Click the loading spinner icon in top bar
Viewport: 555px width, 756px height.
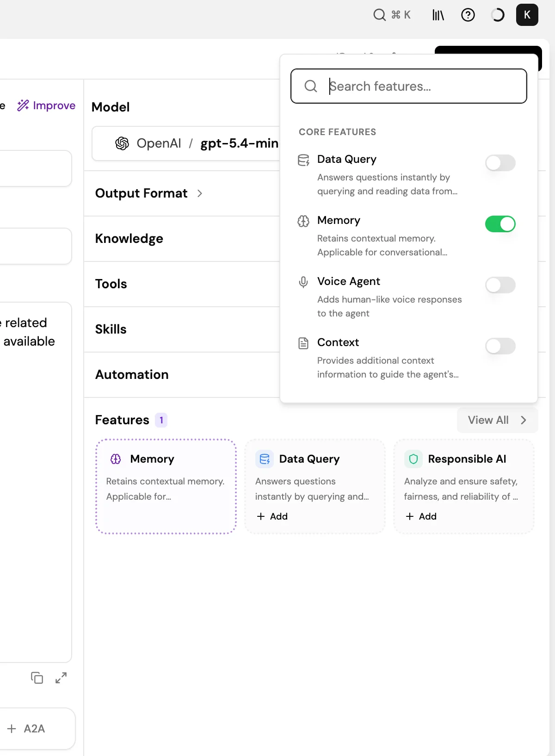click(498, 15)
